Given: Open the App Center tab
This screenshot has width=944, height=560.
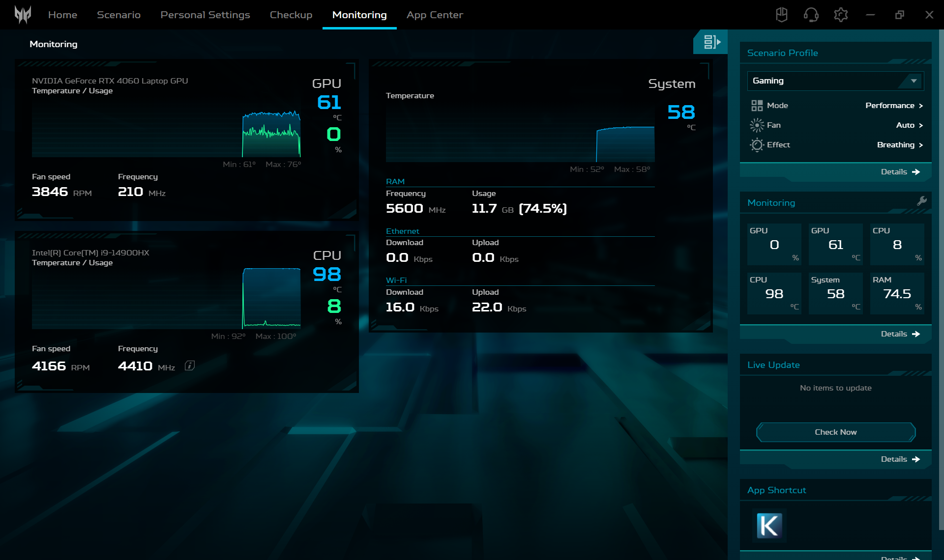Looking at the screenshot, I should point(435,15).
